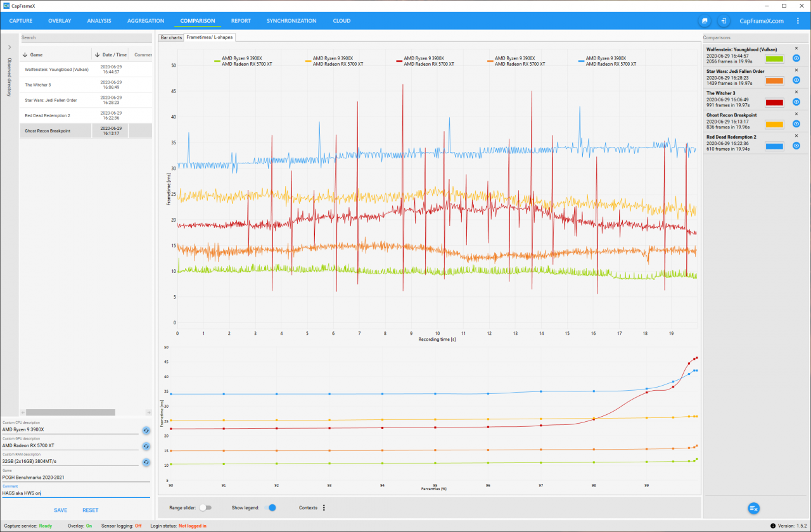Click the reset icon next to custom CPU description

pyautogui.click(x=146, y=430)
